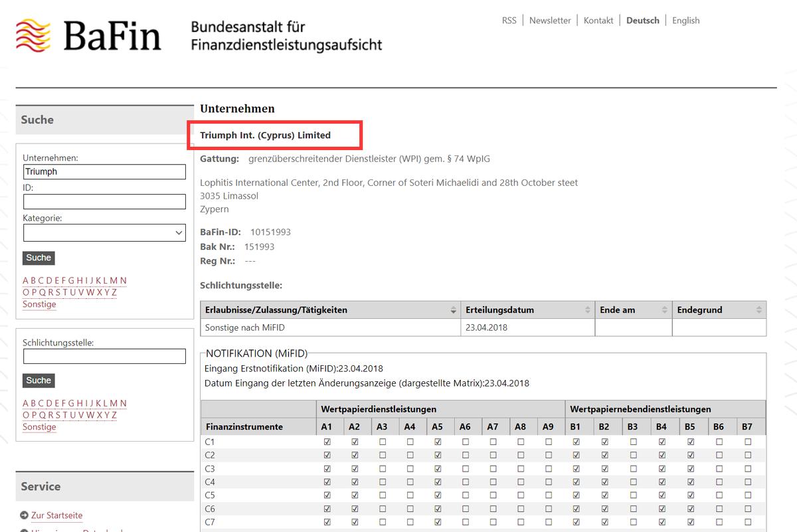The width and height of the screenshot is (797, 532).
Task: Open the RSS link in the header
Action: point(509,21)
